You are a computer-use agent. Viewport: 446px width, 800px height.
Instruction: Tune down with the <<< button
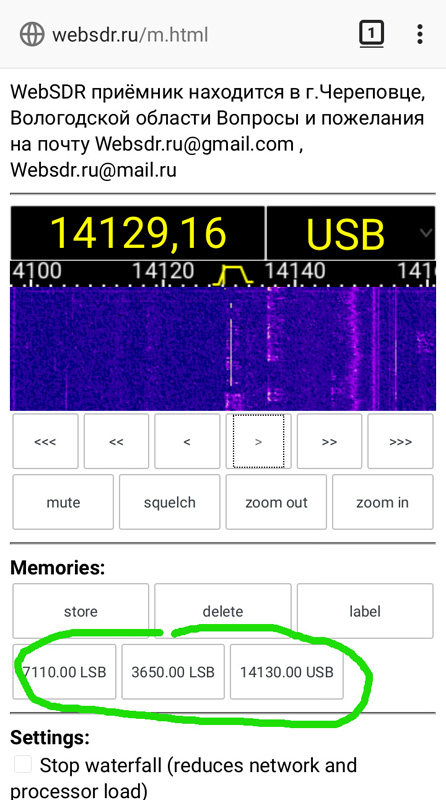tap(45, 441)
